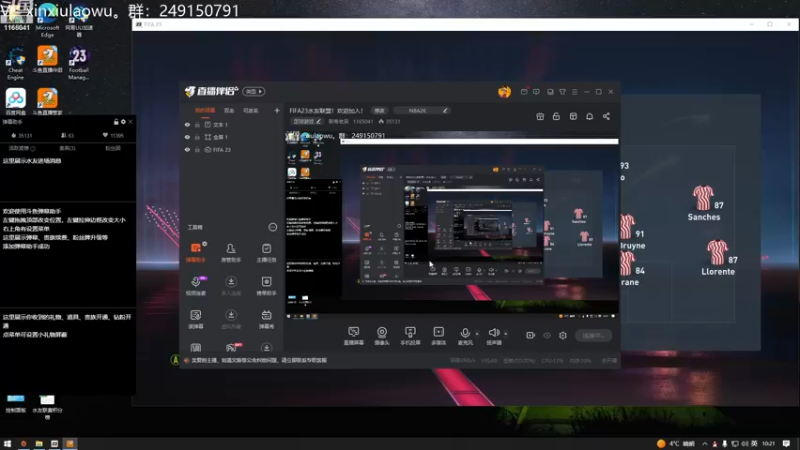Select the FIFA 23 source row

(x=232, y=150)
